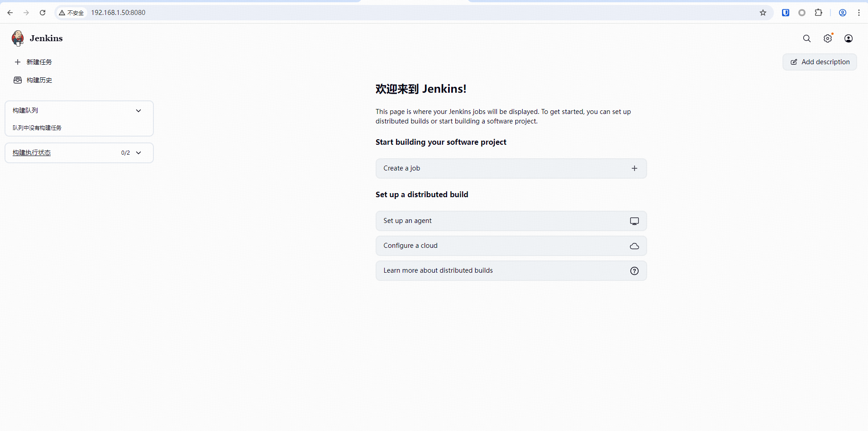
Task: Open the Extensions puzzle icon
Action: point(818,13)
